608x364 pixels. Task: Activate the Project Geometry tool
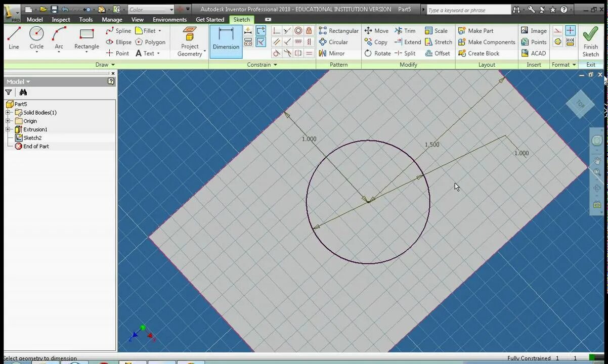(x=190, y=41)
